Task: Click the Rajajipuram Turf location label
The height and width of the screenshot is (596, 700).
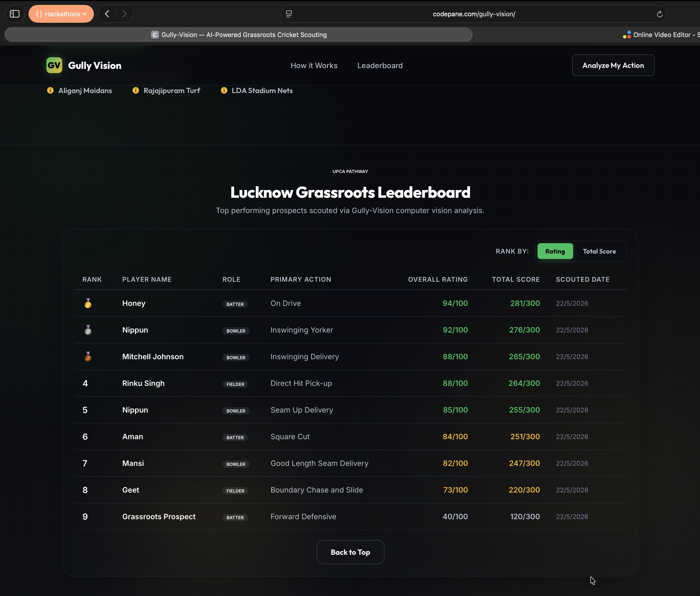Action: [x=172, y=91]
